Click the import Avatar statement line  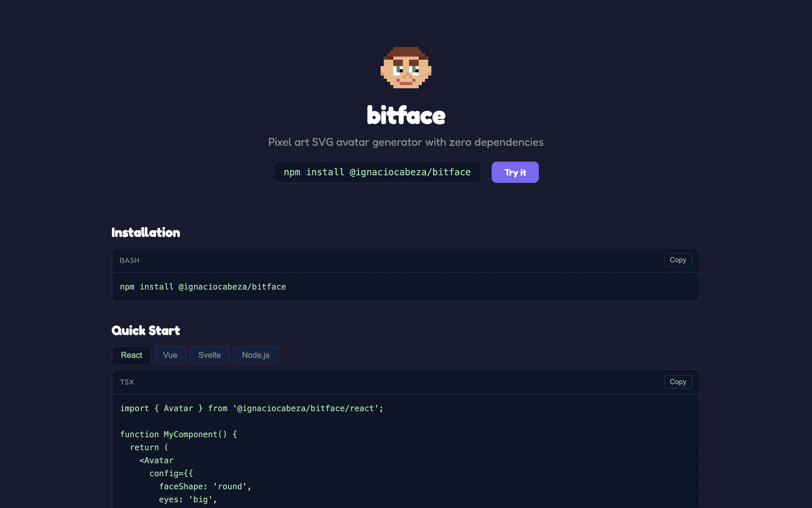251,408
